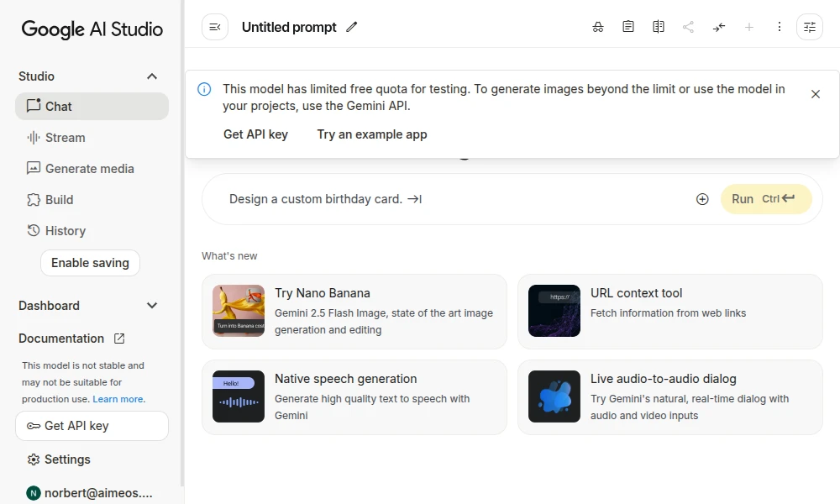The width and height of the screenshot is (840, 504).
Task: Click the compare mode side-by-side icon
Action: [659, 27]
